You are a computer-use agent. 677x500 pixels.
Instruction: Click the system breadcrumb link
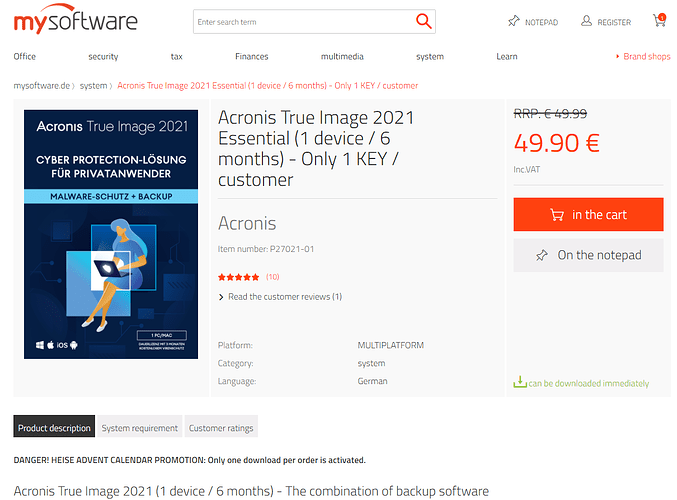[93, 85]
